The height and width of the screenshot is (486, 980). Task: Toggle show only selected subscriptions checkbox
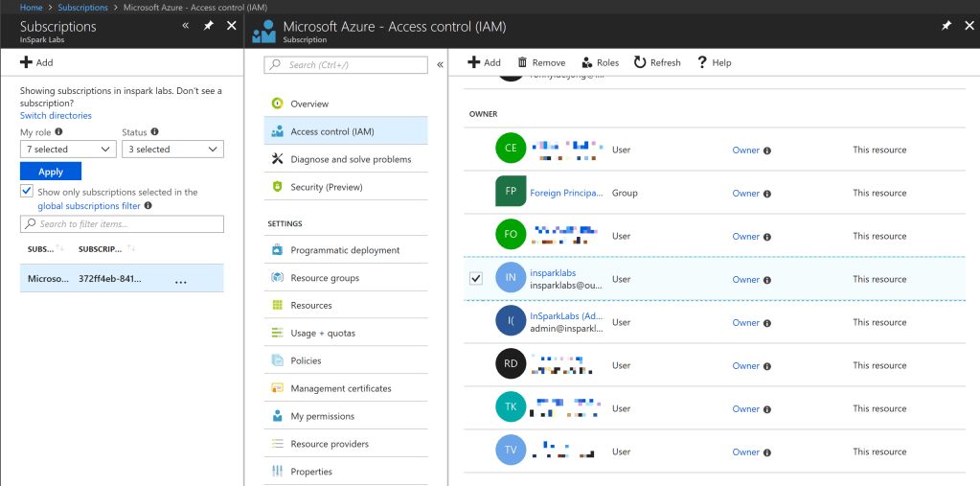27,192
